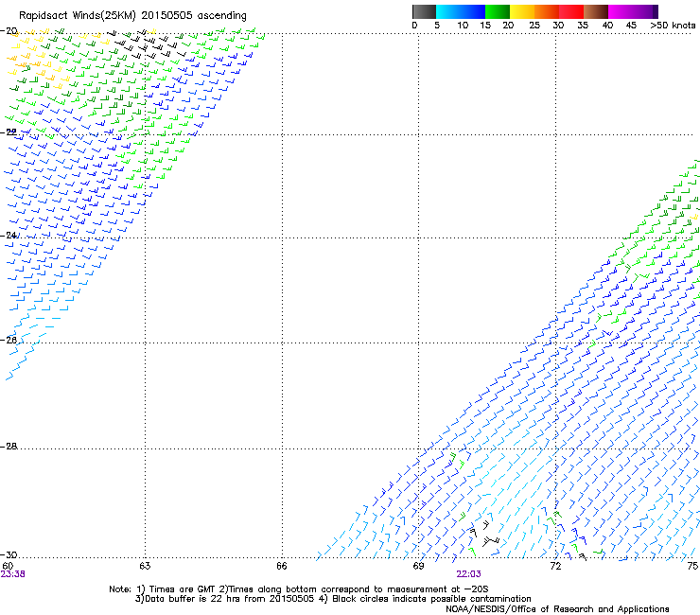Click the -26 latitude axis label
This screenshot has width=700, height=615.
9,340
